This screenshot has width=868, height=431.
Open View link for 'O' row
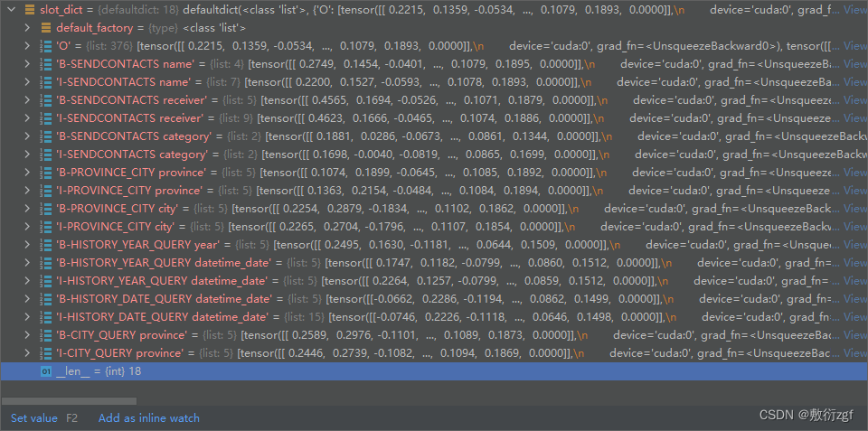[854, 46]
